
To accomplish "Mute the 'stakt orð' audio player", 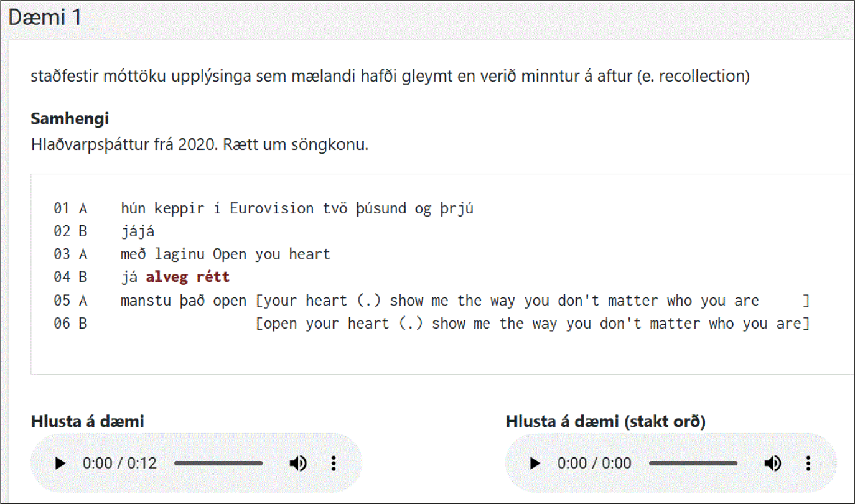I will click(773, 464).
